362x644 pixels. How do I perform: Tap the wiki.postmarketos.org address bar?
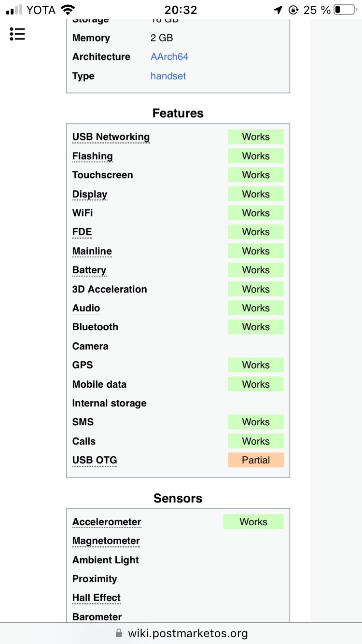point(187,633)
